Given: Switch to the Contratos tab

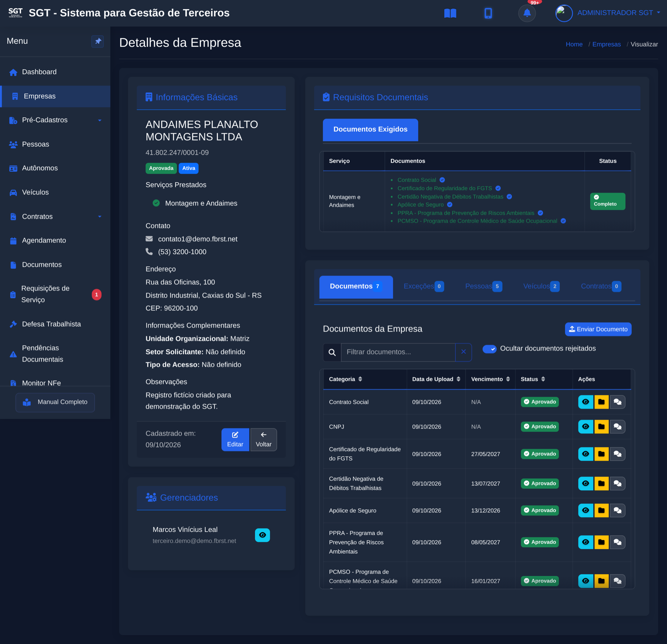Looking at the screenshot, I should pyautogui.click(x=601, y=286).
